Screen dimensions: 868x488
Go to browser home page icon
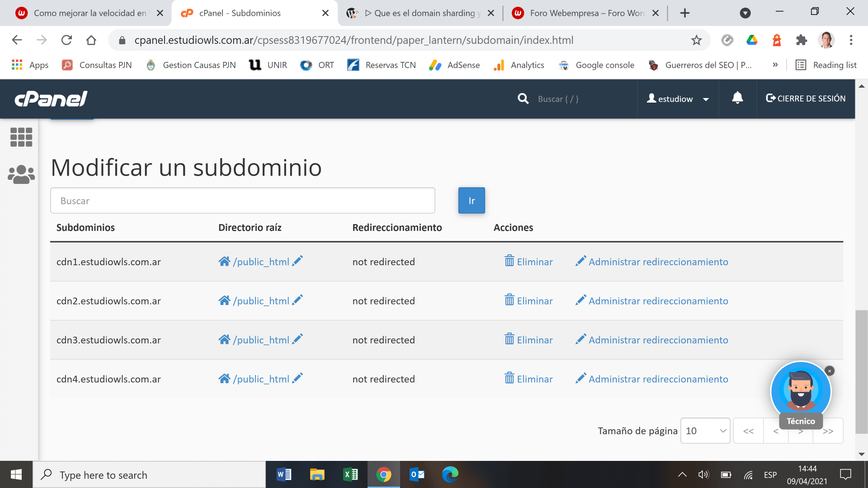point(91,40)
